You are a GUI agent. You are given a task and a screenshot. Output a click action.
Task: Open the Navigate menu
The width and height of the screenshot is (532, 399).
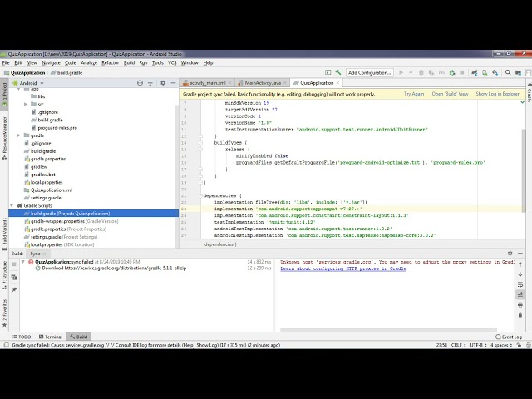tap(51, 63)
